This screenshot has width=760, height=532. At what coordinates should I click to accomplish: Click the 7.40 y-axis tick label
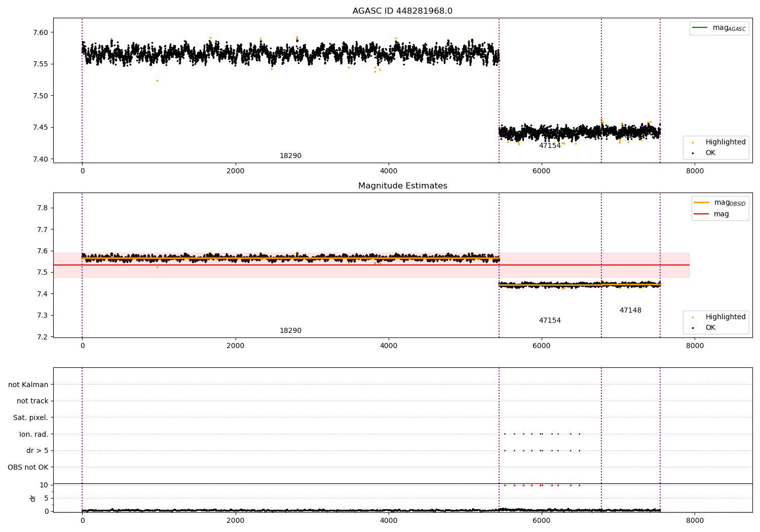(40, 159)
